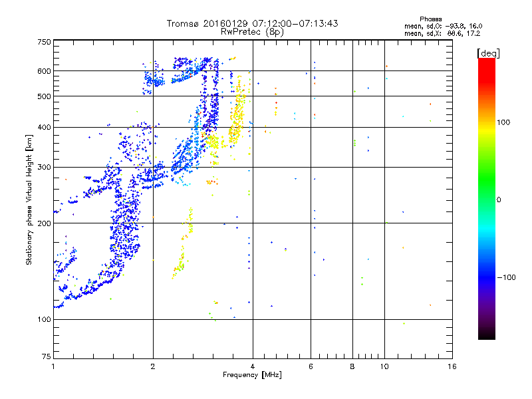The image size is (532, 399).
Task: Click the y-axis label '300'
Action: [x=44, y=168]
